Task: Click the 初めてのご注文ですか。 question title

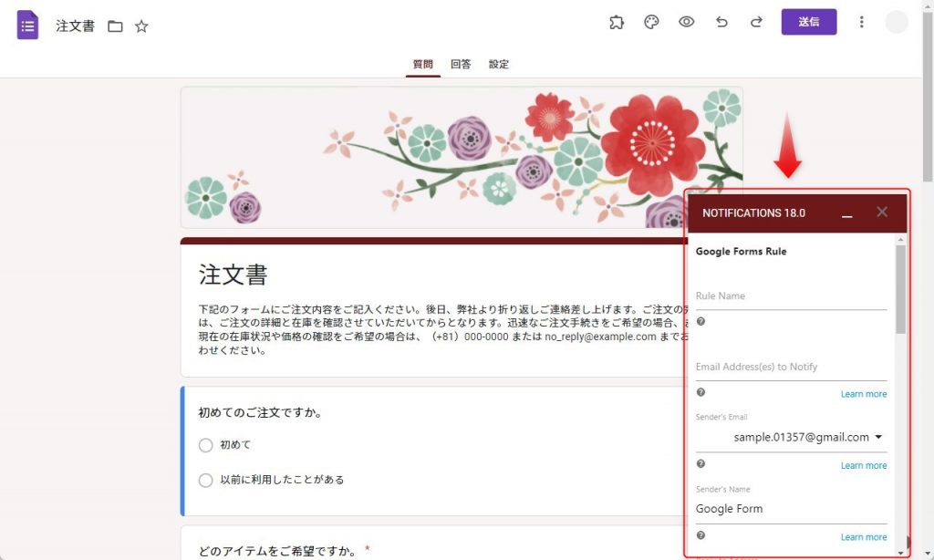Action: tap(260, 412)
